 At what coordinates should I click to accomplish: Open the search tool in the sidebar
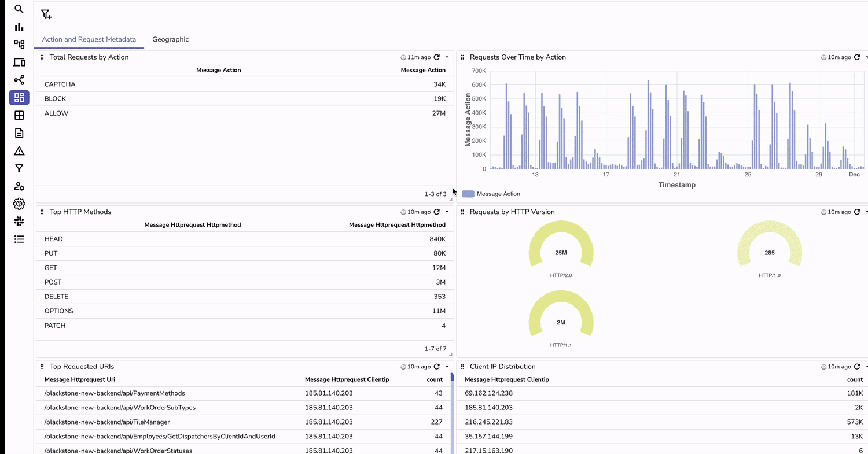tap(19, 9)
